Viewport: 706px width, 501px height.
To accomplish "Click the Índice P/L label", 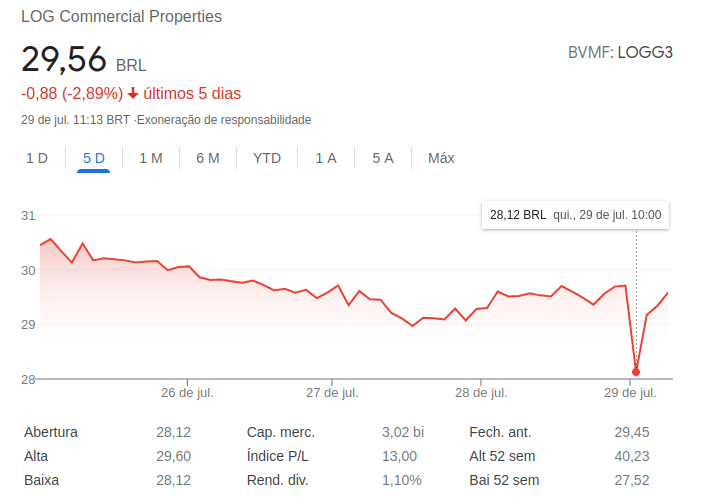I will [281, 456].
